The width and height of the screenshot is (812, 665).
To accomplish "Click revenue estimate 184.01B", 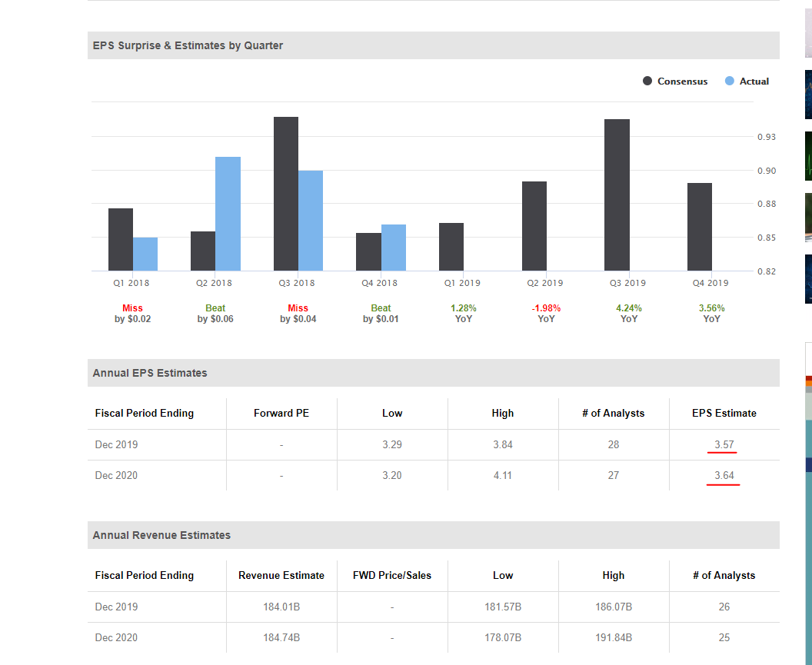I will click(x=281, y=607).
